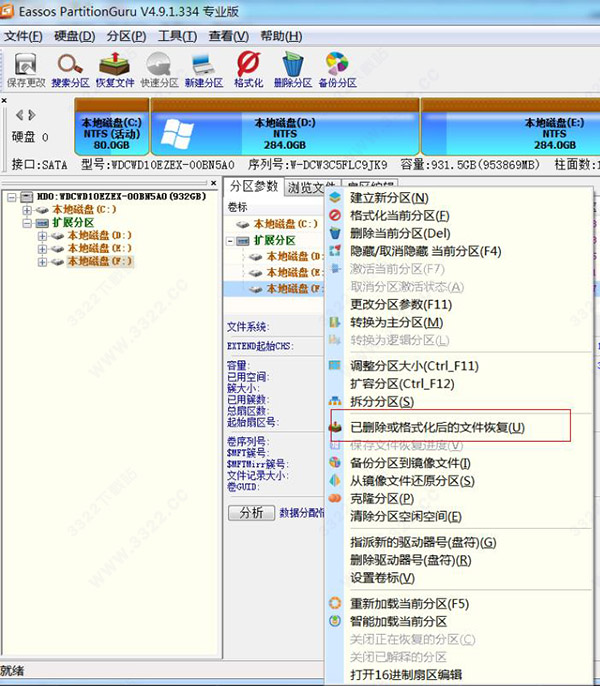Close the disk map panel
The width and height of the screenshot is (600, 686).
(4, 100)
